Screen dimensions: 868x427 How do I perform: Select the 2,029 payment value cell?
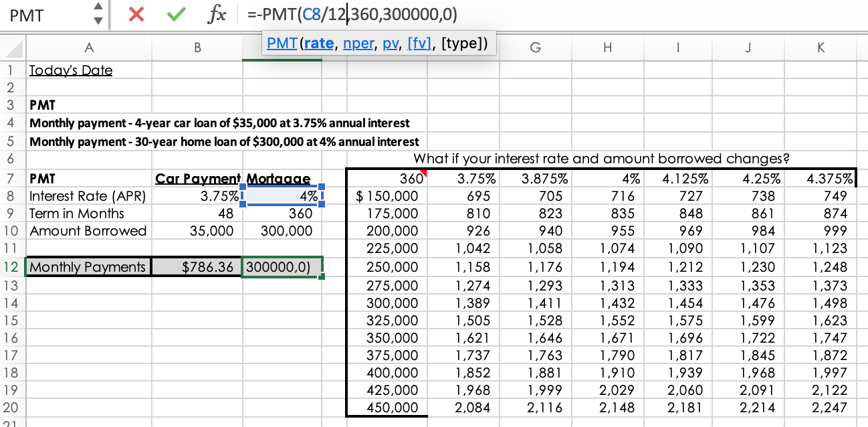(x=607, y=390)
